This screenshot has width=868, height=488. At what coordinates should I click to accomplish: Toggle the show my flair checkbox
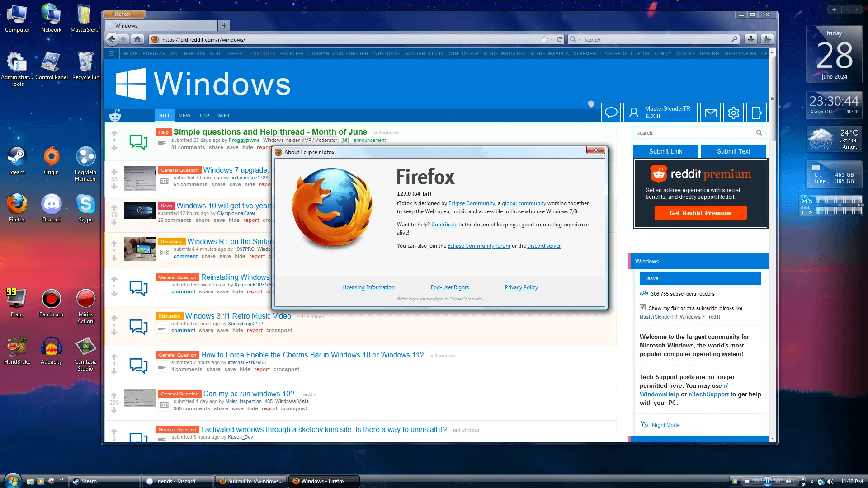pyautogui.click(x=642, y=307)
